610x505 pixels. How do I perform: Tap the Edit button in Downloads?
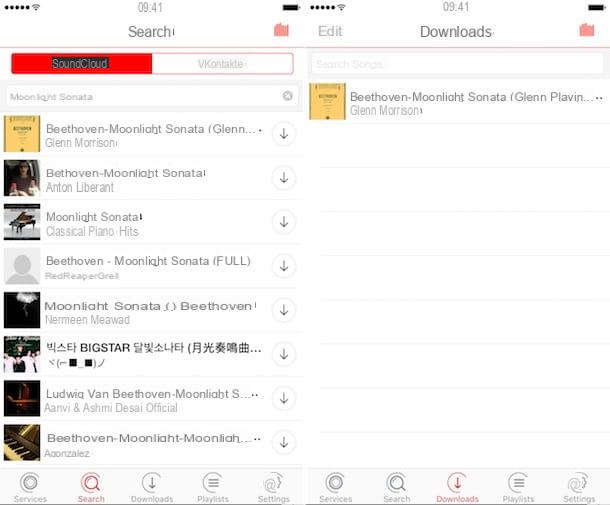point(330,31)
